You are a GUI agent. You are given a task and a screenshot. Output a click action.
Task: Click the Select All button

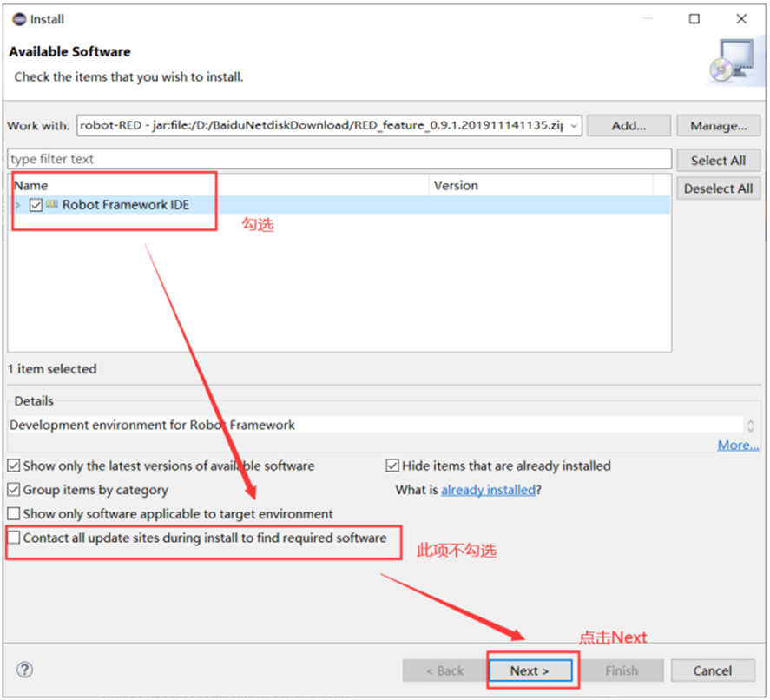tap(719, 160)
